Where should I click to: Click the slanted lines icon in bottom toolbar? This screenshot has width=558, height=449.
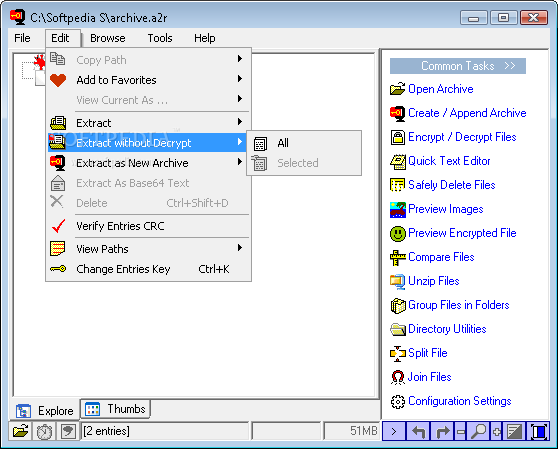coord(514,432)
